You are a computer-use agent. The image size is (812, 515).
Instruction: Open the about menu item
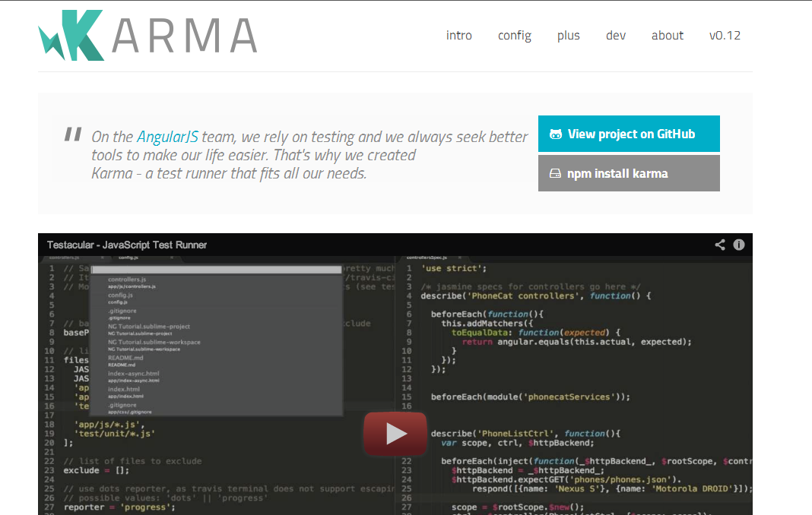667,36
